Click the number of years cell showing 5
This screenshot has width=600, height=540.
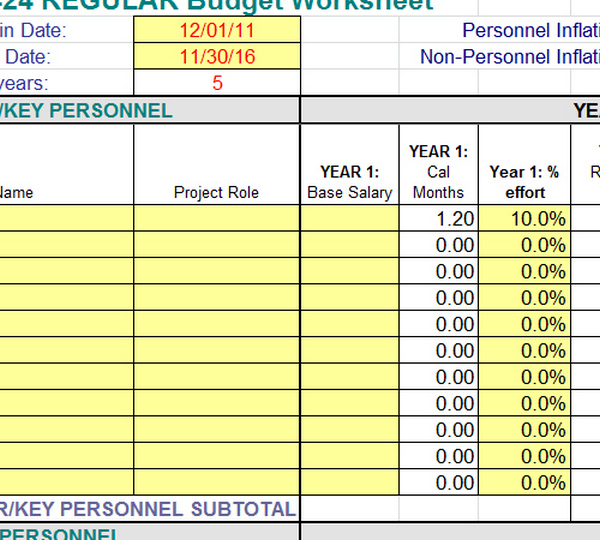pyautogui.click(x=217, y=83)
